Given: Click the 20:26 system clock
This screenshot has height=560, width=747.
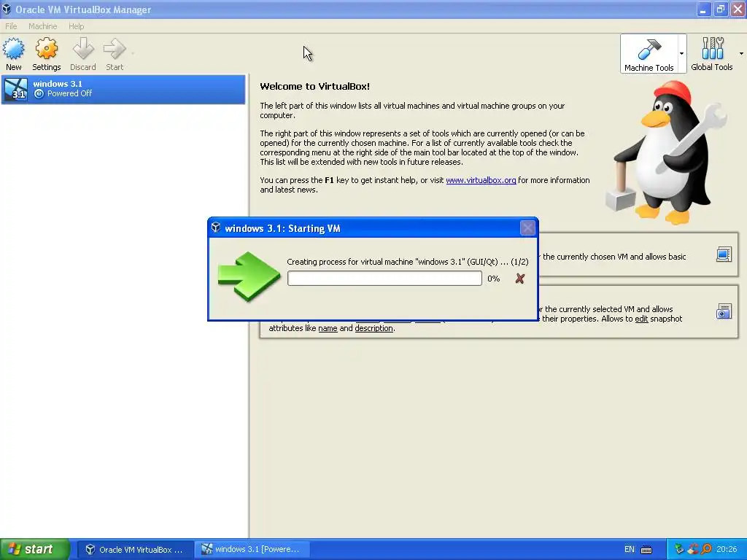Looking at the screenshot, I should pyautogui.click(x=727, y=550).
